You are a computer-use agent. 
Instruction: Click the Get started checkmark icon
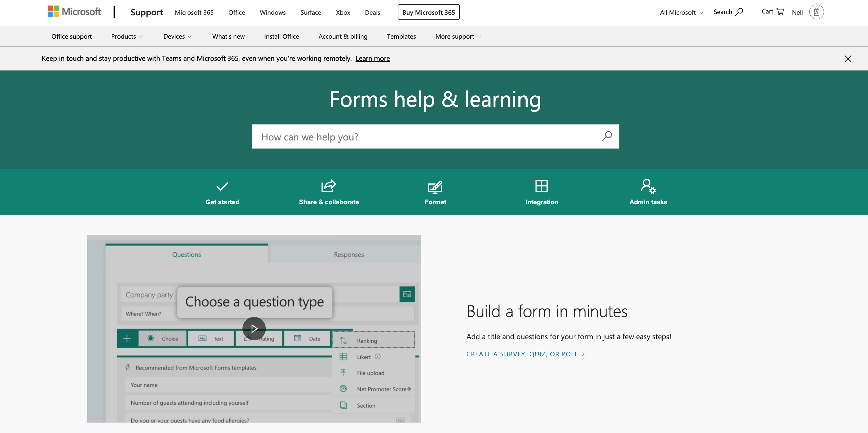[x=223, y=186]
